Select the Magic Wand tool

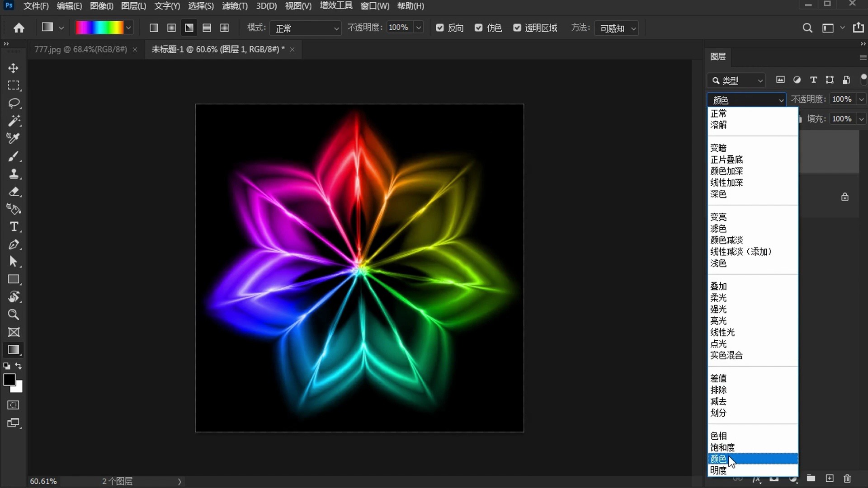point(14,121)
